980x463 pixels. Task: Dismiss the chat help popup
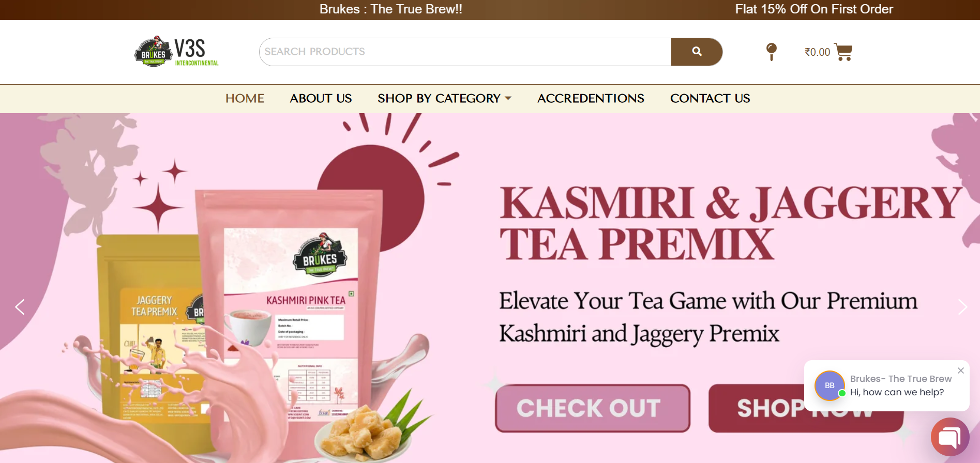961,371
